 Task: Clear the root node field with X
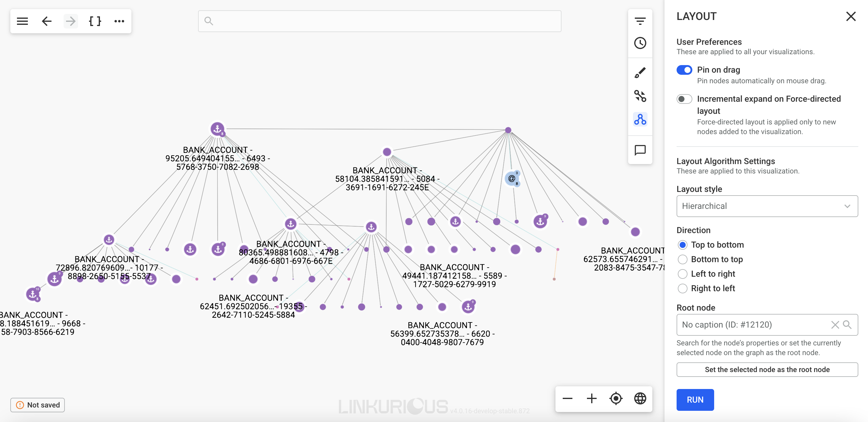click(835, 325)
